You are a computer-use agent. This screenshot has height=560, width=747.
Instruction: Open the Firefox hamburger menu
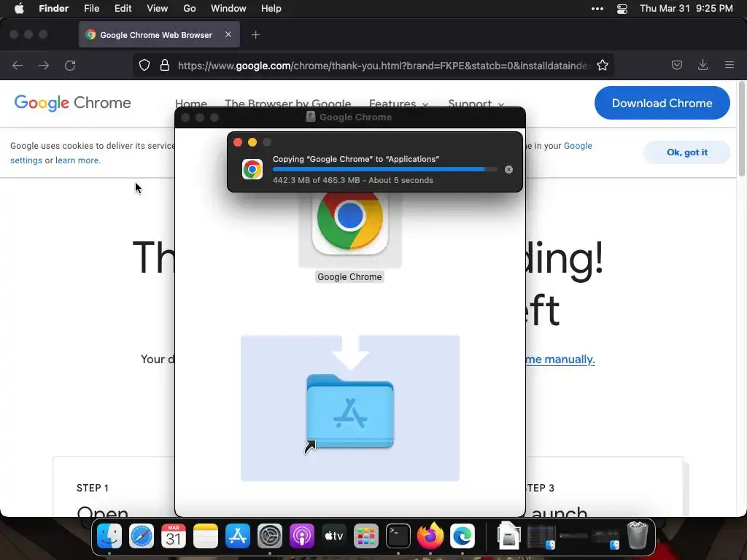[x=729, y=65]
